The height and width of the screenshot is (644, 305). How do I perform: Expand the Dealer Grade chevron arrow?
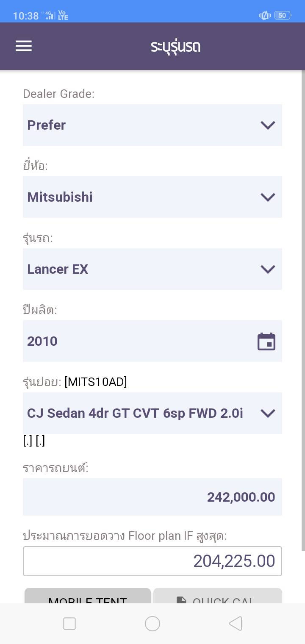pos(268,125)
